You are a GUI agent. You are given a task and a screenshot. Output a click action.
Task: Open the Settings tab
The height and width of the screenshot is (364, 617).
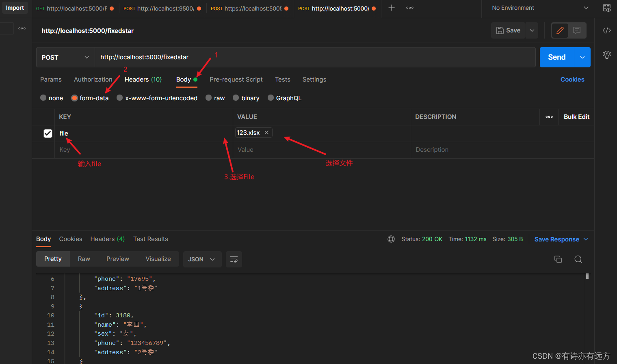314,80
